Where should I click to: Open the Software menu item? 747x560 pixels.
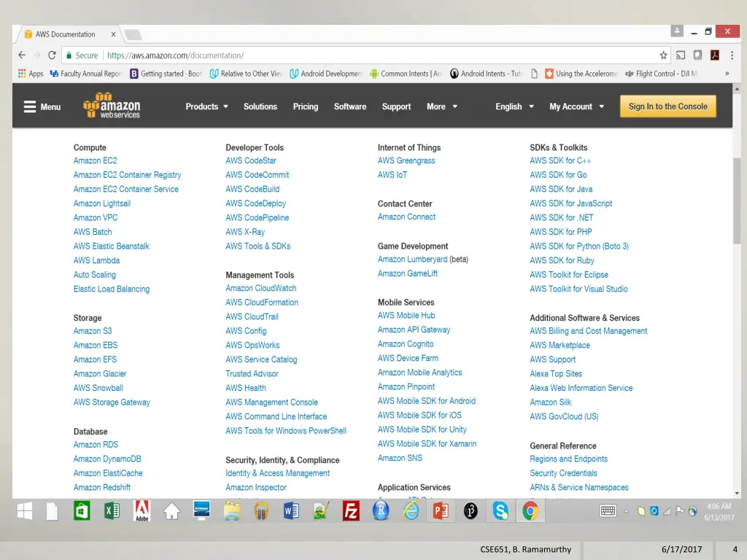(350, 106)
